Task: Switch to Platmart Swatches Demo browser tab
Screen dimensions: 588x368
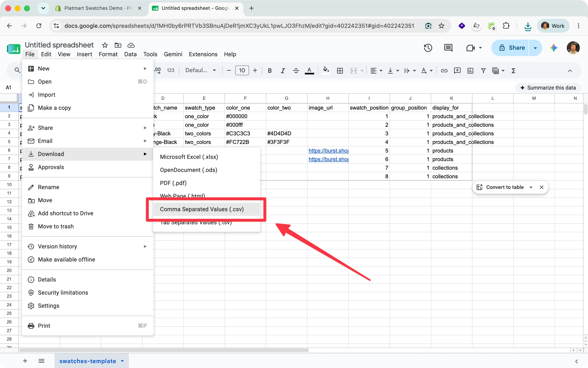Action: (x=98, y=8)
